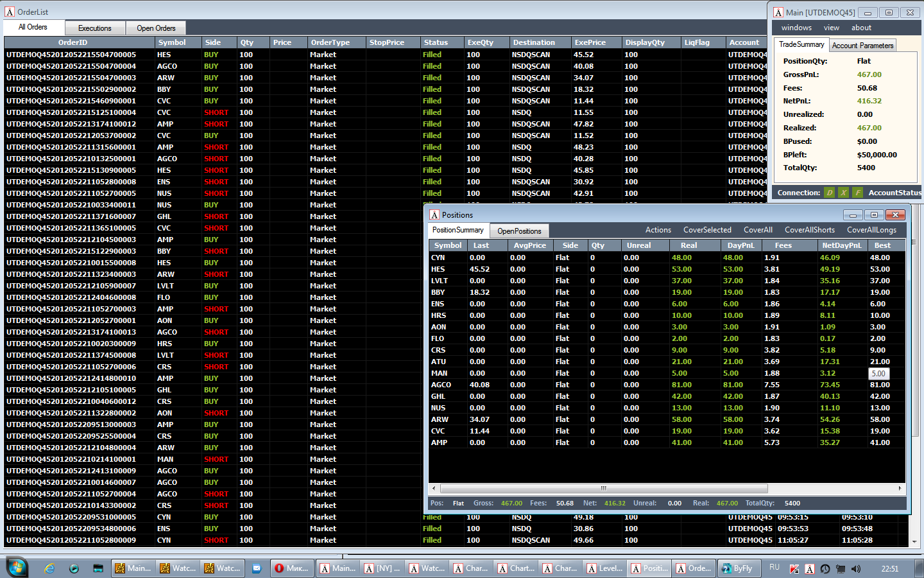Click the green F connection indicator
924x578 pixels.
[857, 193]
